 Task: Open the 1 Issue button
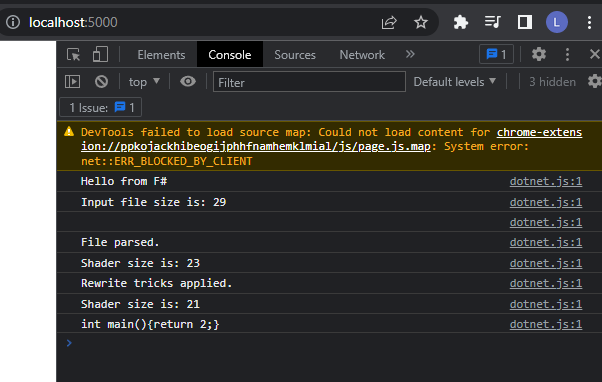point(101,107)
